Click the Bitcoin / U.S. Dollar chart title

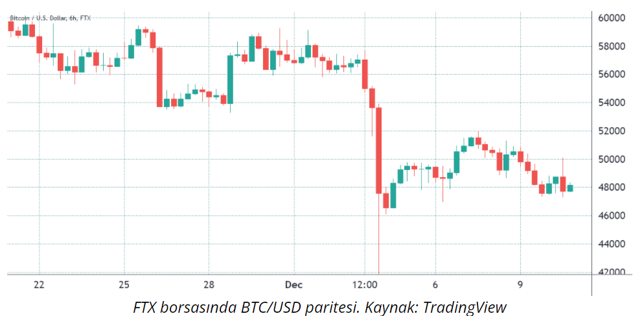click(x=50, y=18)
